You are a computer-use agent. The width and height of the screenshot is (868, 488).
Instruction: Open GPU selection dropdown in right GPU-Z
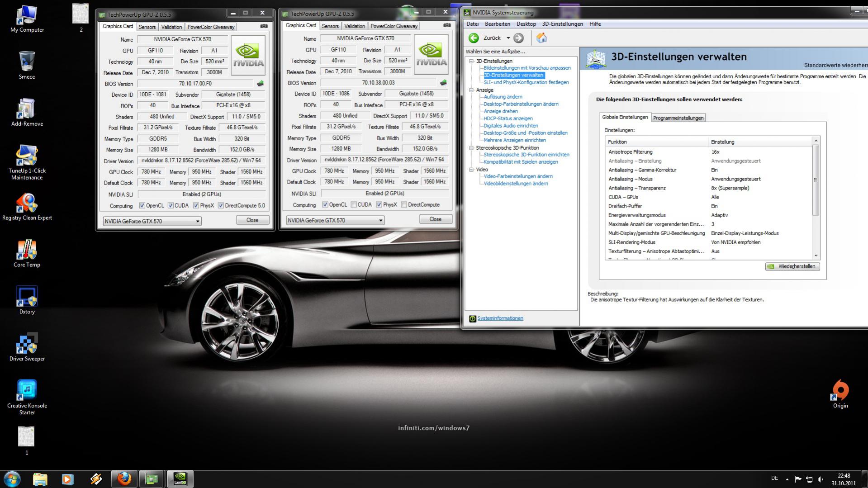coord(335,220)
